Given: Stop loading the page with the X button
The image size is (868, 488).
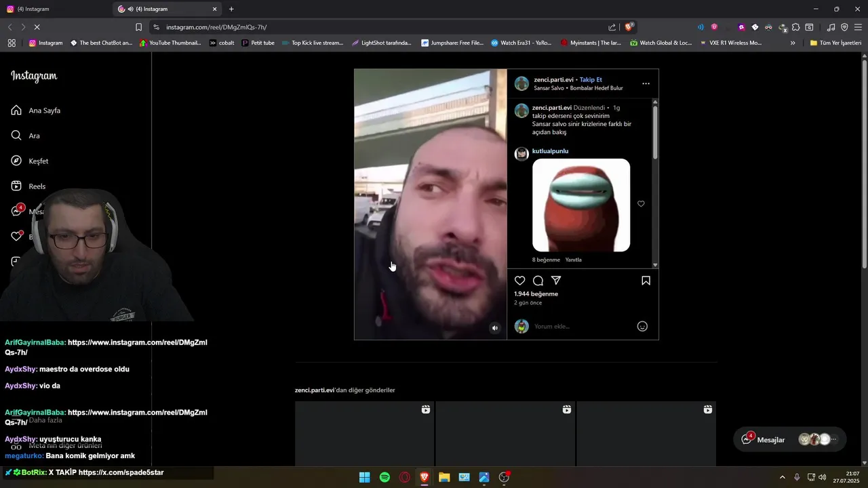Looking at the screenshot, I should click(37, 27).
